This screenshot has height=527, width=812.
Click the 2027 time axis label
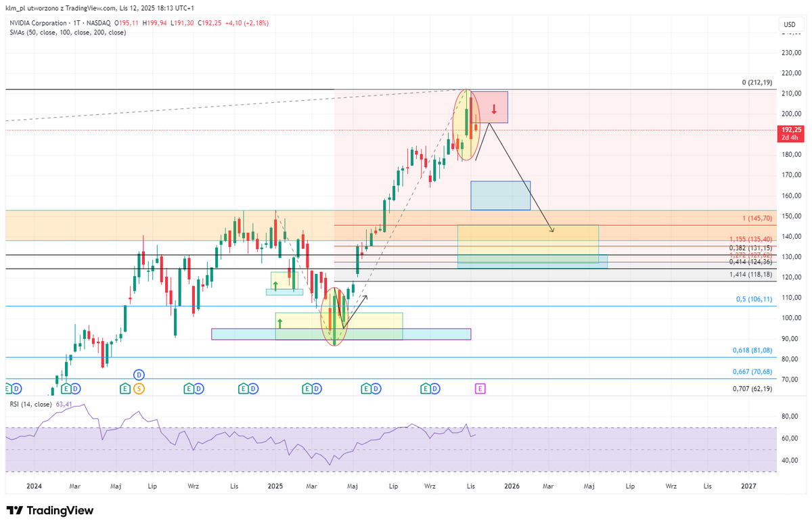tap(748, 486)
